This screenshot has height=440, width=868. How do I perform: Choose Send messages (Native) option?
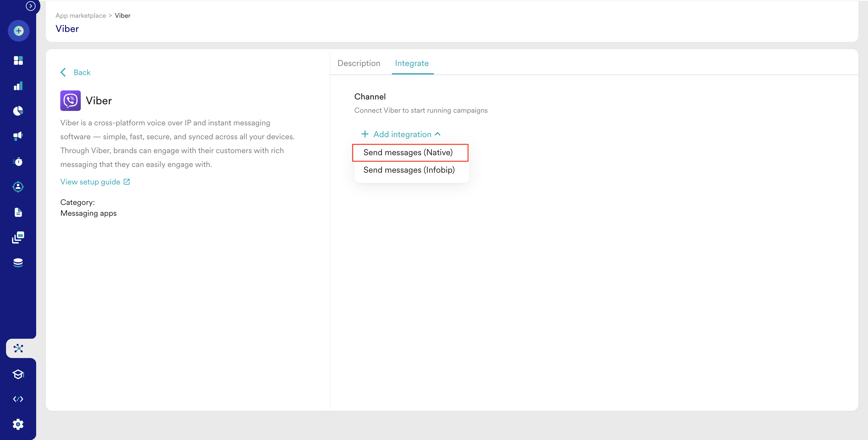pos(410,152)
